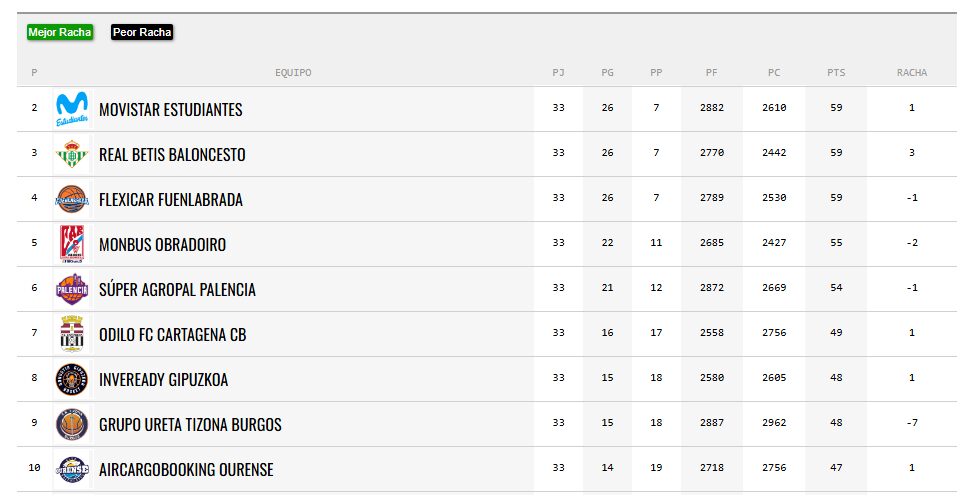Click the Súper Agropal Palencia logo

point(72,289)
